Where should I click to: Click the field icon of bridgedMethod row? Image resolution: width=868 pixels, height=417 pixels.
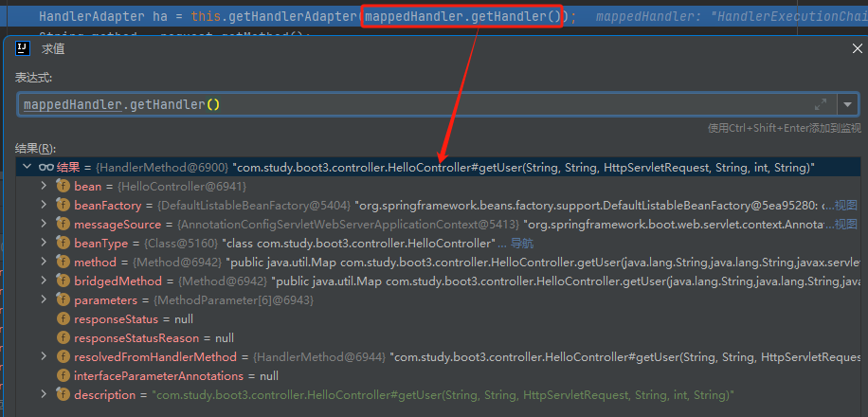[63, 281]
